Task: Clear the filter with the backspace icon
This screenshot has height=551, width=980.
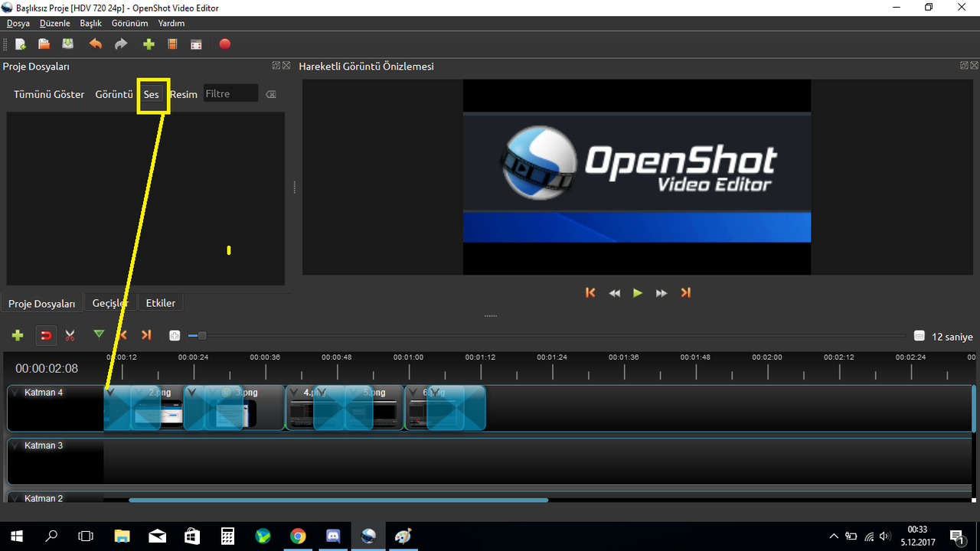Action: (x=271, y=94)
